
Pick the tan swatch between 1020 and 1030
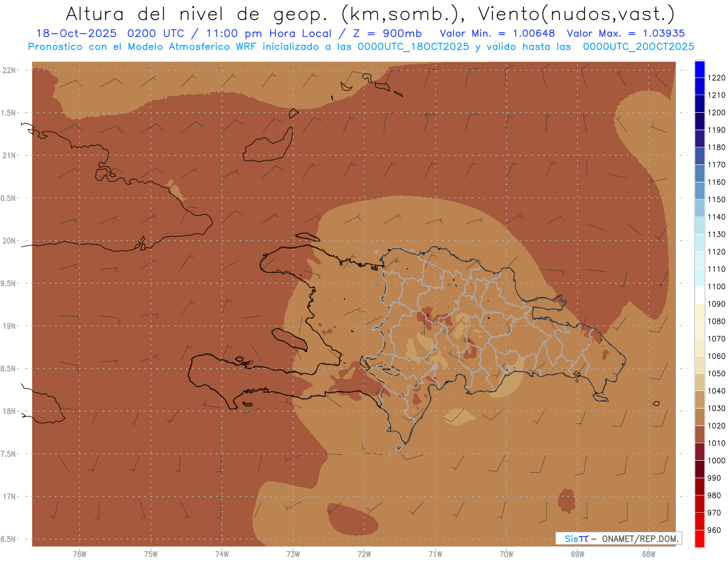click(699, 417)
